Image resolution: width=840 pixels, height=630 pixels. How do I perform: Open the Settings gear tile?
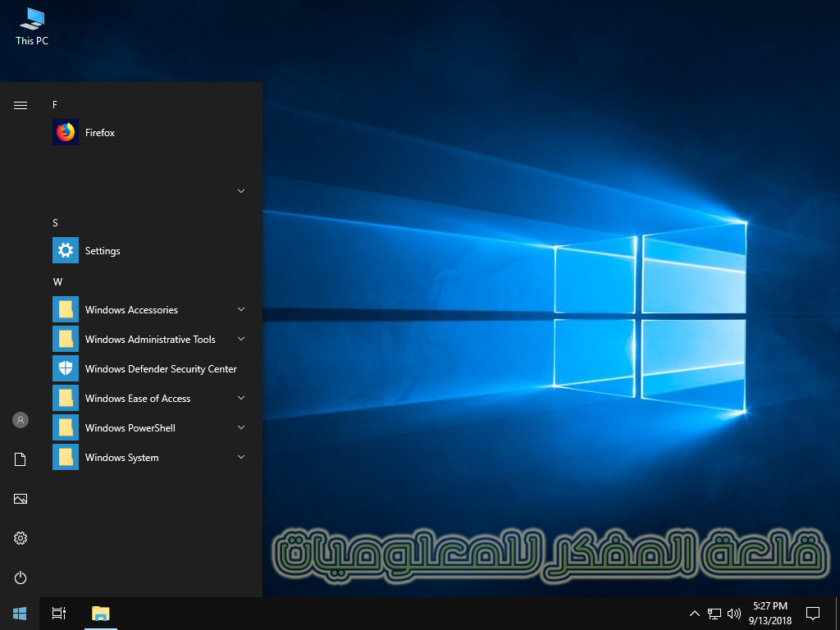[x=66, y=250]
